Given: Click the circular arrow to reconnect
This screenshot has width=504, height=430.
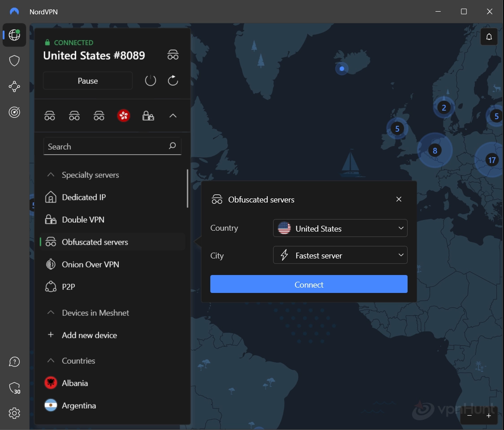Looking at the screenshot, I should click(x=173, y=81).
